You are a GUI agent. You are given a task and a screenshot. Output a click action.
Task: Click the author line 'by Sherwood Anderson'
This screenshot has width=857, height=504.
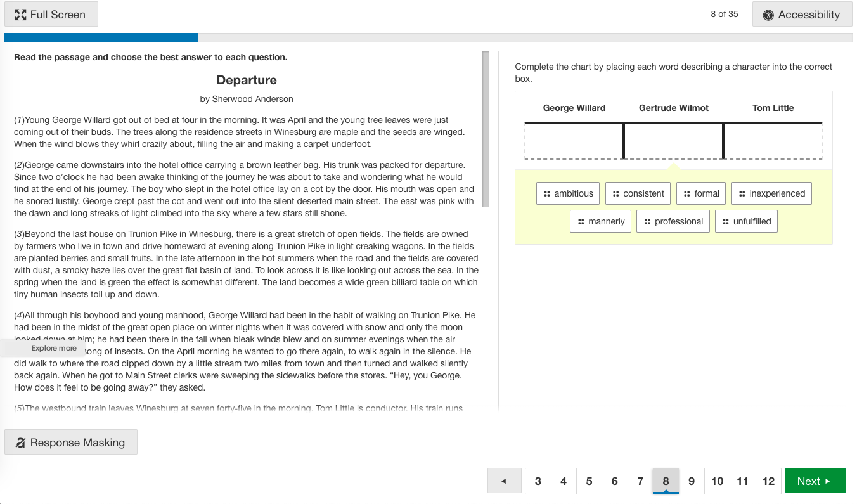pyautogui.click(x=247, y=99)
